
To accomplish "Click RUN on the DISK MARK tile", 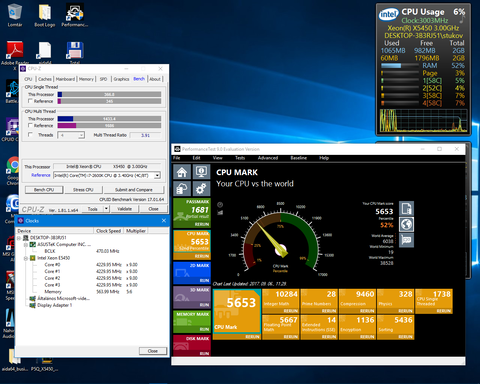I will [x=204, y=353].
